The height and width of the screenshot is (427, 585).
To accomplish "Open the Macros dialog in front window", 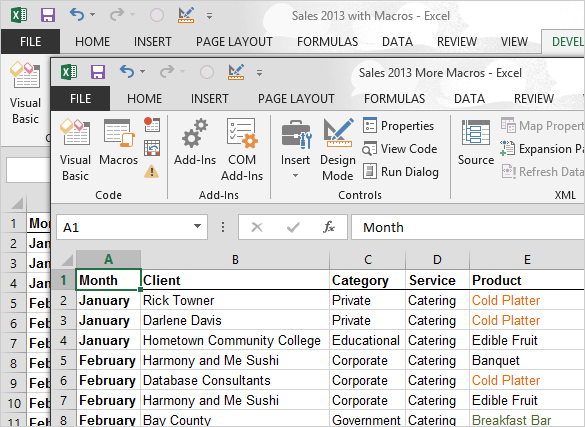I will coord(119,142).
